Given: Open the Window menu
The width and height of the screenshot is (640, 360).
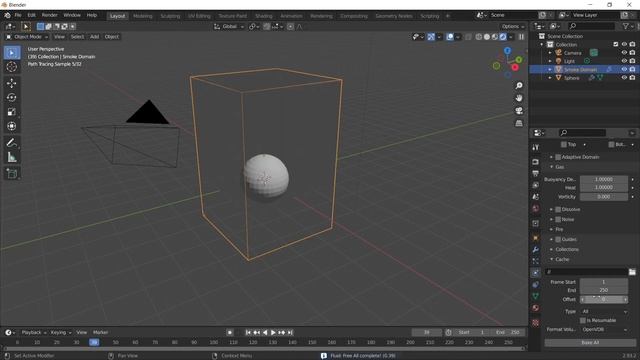Looking at the screenshot, I should tap(72, 15).
